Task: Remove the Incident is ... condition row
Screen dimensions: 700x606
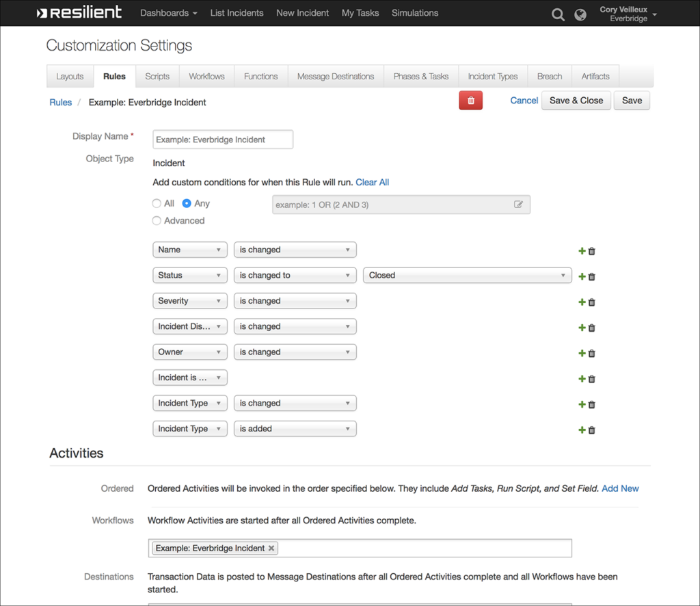Action: (x=592, y=379)
